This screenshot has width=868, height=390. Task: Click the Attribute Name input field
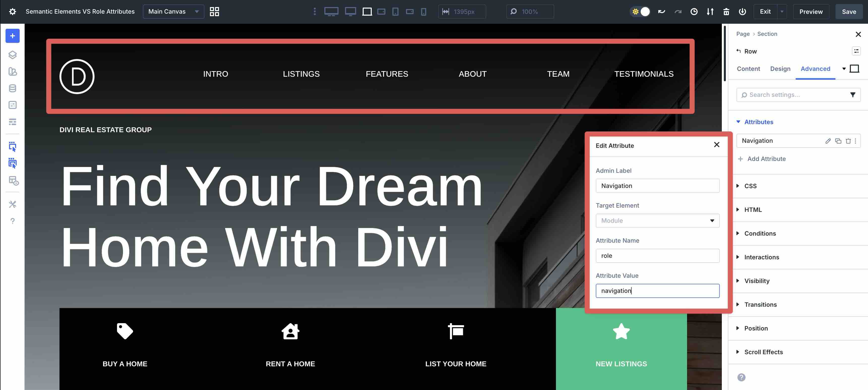pos(657,256)
